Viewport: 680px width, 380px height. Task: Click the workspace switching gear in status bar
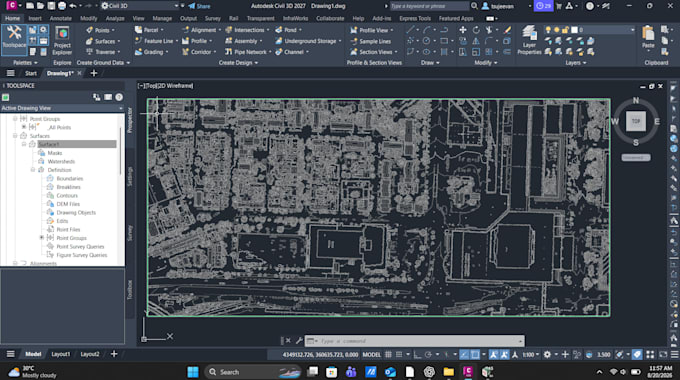pos(547,354)
